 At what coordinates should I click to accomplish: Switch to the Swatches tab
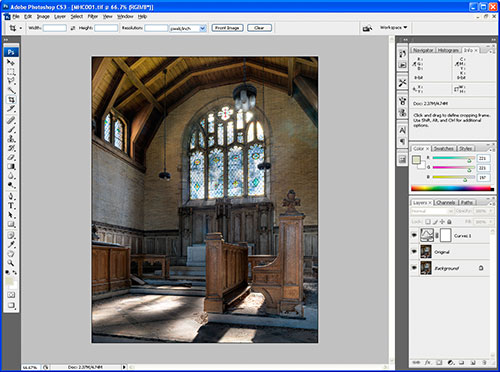coord(444,148)
